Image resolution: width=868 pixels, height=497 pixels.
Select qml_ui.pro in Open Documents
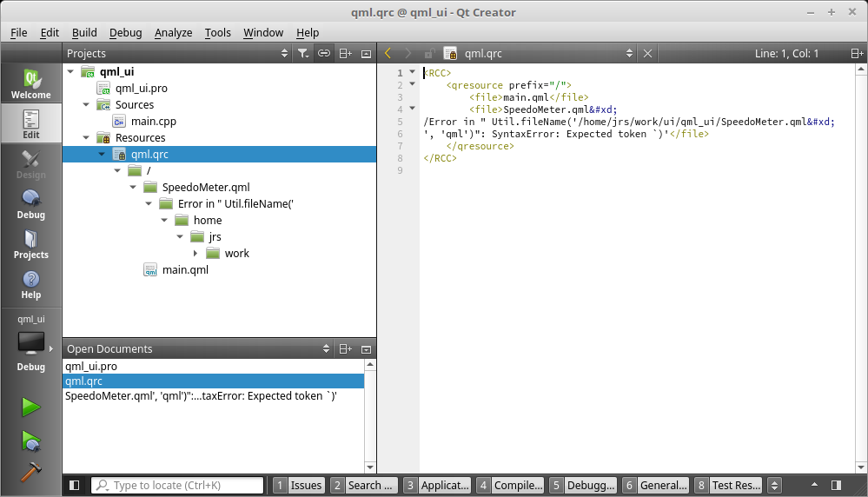click(x=91, y=366)
